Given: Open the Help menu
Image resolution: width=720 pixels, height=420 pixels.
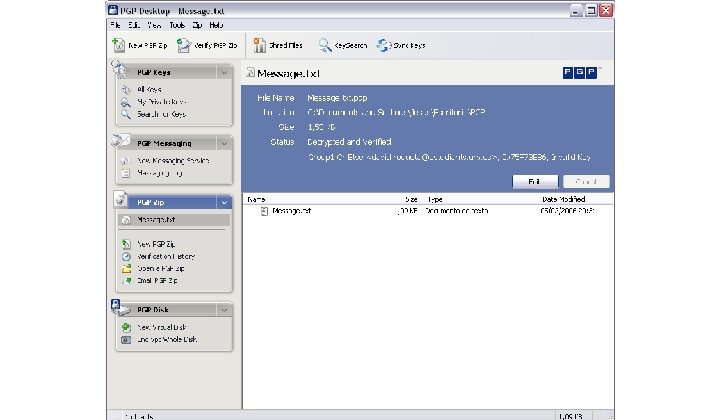Looking at the screenshot, I should point(216,25).
